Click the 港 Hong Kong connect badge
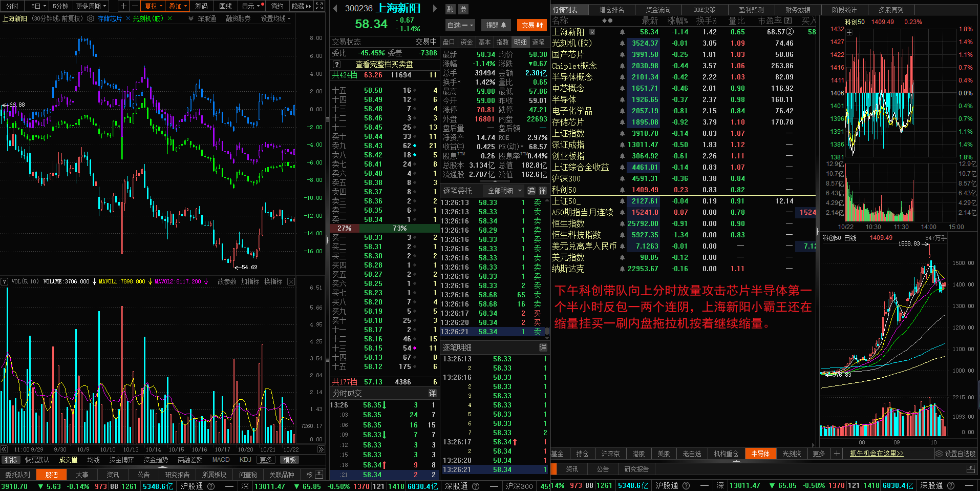This screenshot has height=491, width=980. (462, 9)
